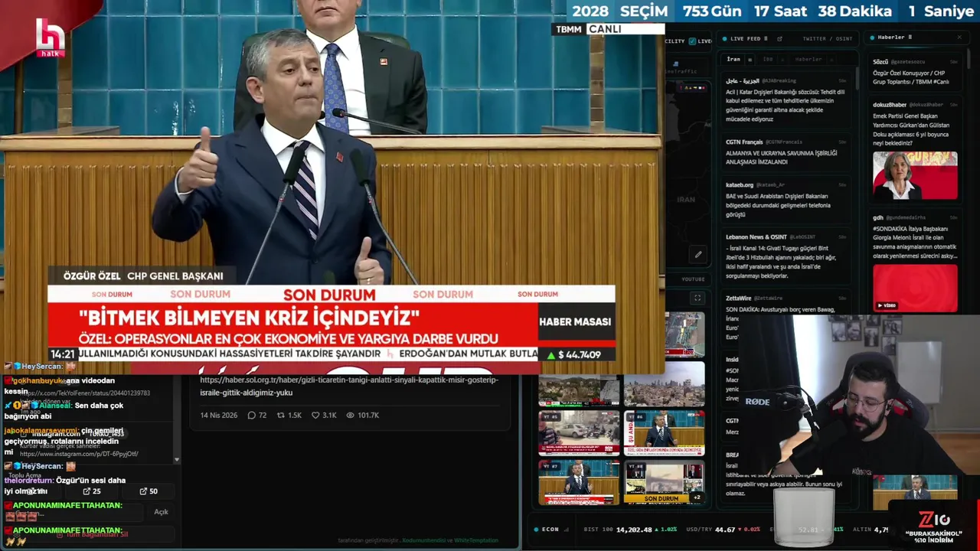This screenshot has width=980, height=551.
Task: Open the YT #7 video thumbnail
Action: (x=579, y=482)
